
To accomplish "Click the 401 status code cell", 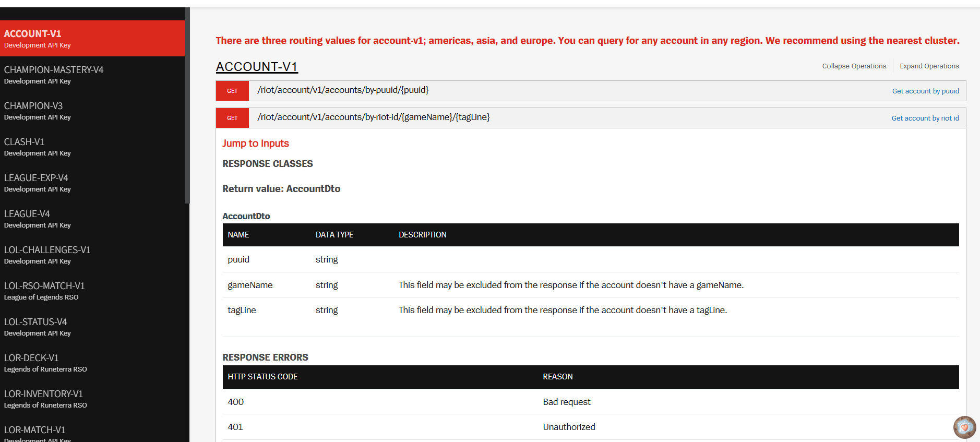I will point(235,427).
